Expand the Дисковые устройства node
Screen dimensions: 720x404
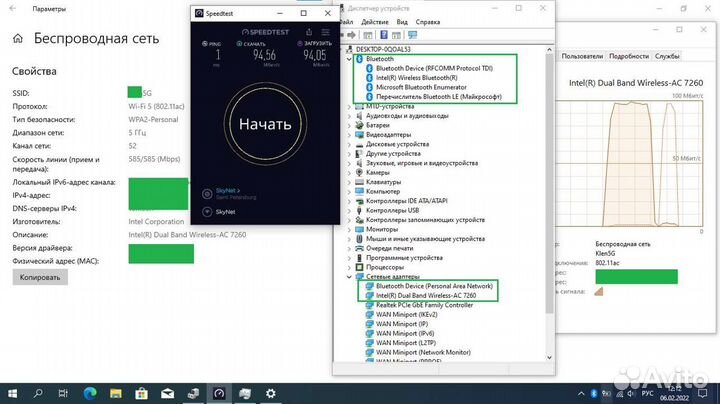pyautogui.click(x=349, y=144)
